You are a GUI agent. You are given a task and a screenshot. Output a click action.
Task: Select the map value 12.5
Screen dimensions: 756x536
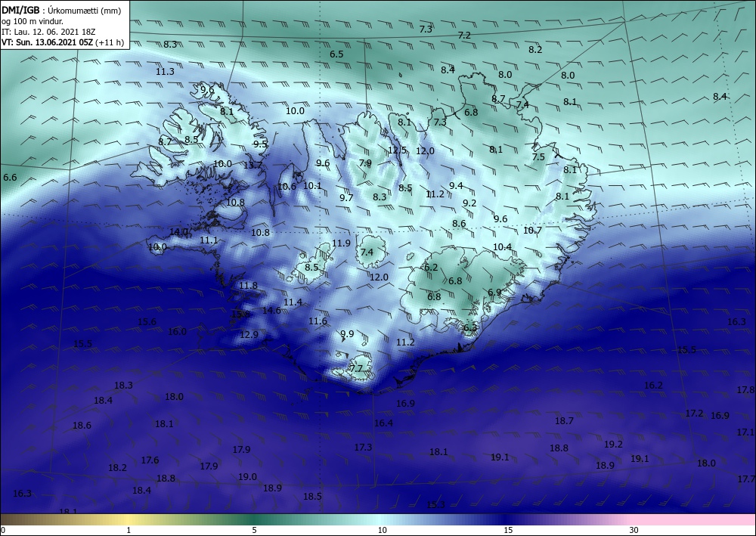[398, 150]
